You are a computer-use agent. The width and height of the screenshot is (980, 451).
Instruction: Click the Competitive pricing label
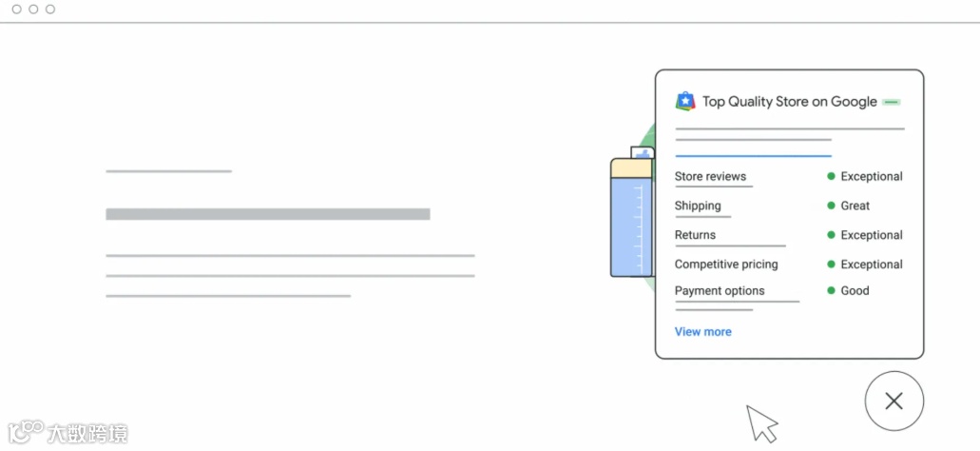726,265
